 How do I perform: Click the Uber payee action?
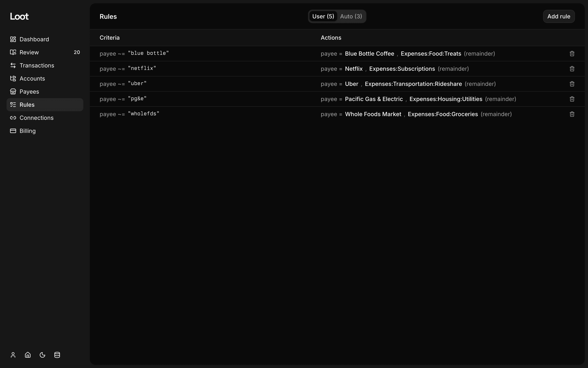click(352, 84)
